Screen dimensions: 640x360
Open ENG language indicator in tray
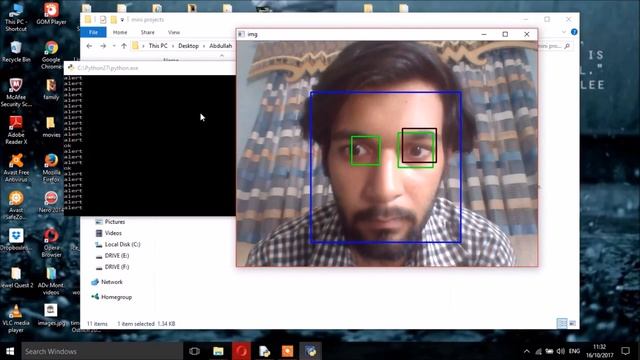pos(574,351)
